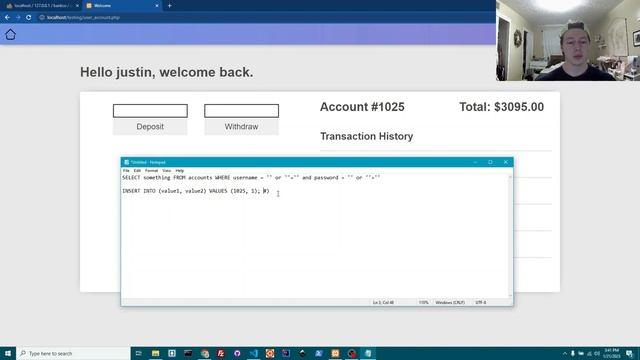The image size is (640, 360).
Task: Switch to the first localhost browser tab
Action: pyautogui.click(x=42, y=6)
